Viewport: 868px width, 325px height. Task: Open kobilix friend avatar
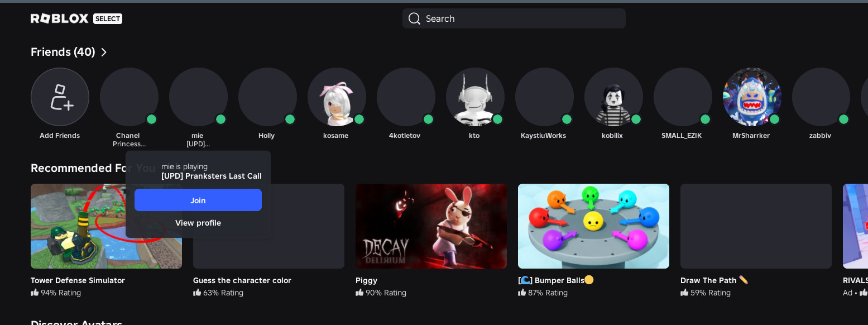pyautogui.click(x=613, y=97)
